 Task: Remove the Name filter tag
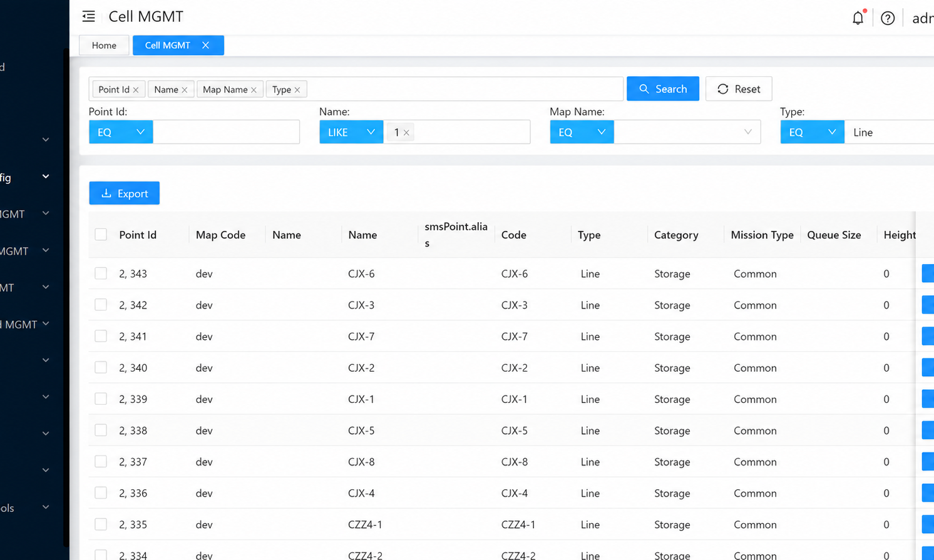tap(185, 89)
